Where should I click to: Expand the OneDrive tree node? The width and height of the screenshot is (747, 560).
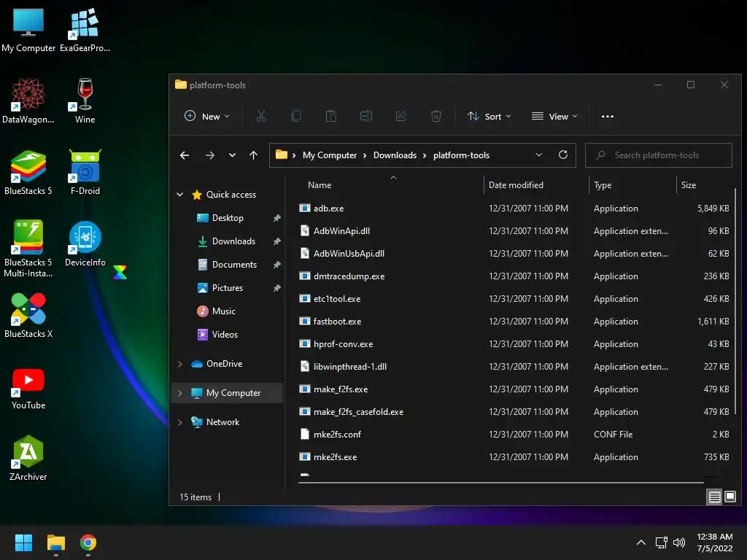[180, 364]
